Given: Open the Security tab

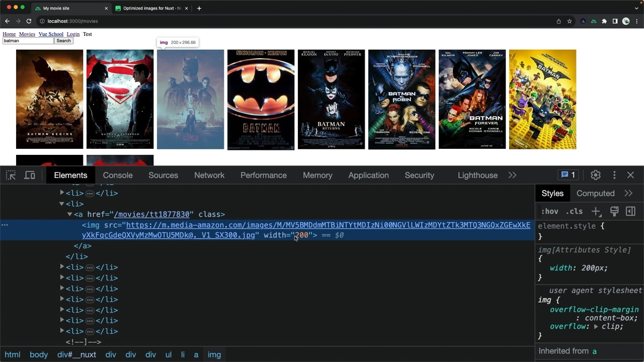Looking at the screenshot, I should [419, 175].
